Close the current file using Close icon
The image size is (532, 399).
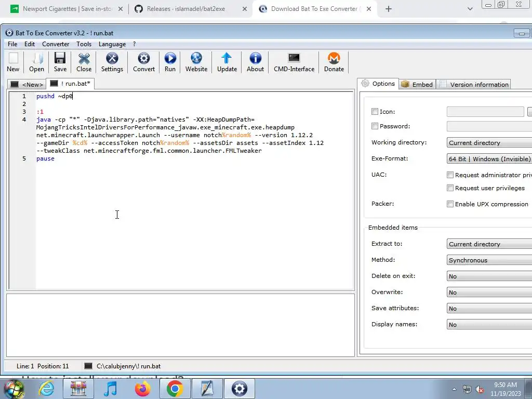coord(84,62)
